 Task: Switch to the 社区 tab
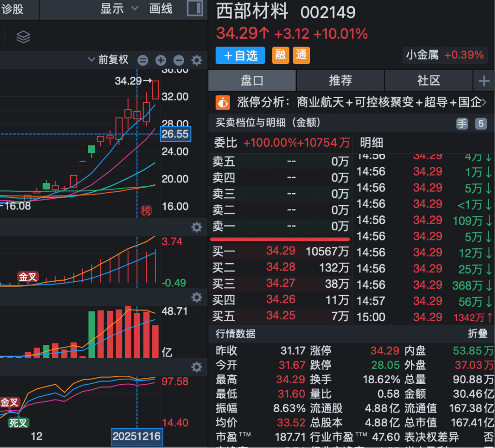point(428,80)
